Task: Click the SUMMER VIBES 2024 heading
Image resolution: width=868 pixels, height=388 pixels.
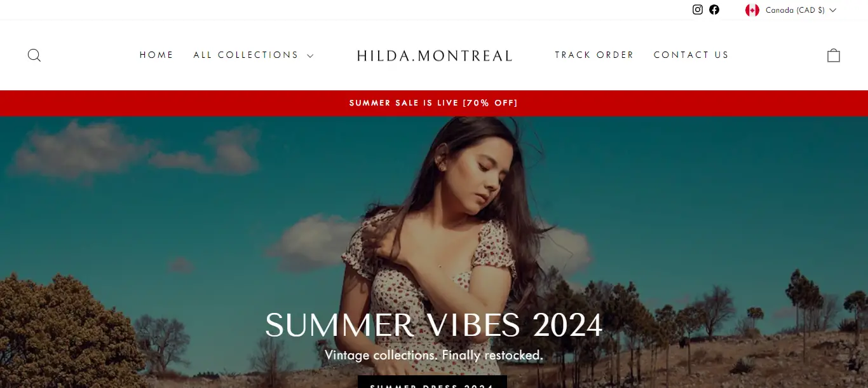Action: 434,325
